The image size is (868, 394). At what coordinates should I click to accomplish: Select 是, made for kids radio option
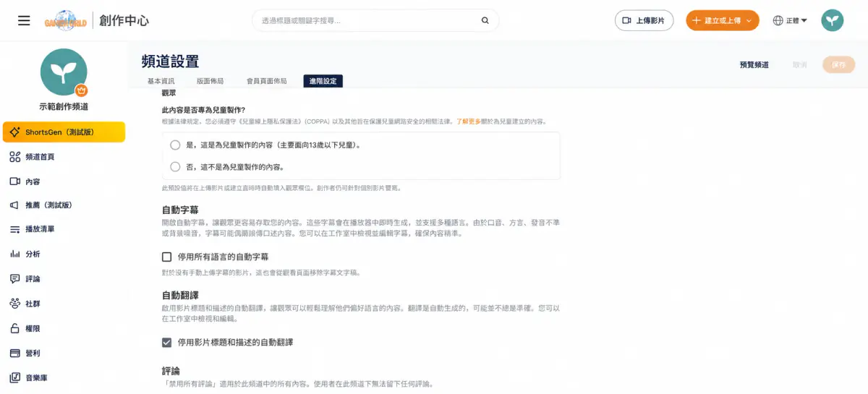(x=175, y=145)
